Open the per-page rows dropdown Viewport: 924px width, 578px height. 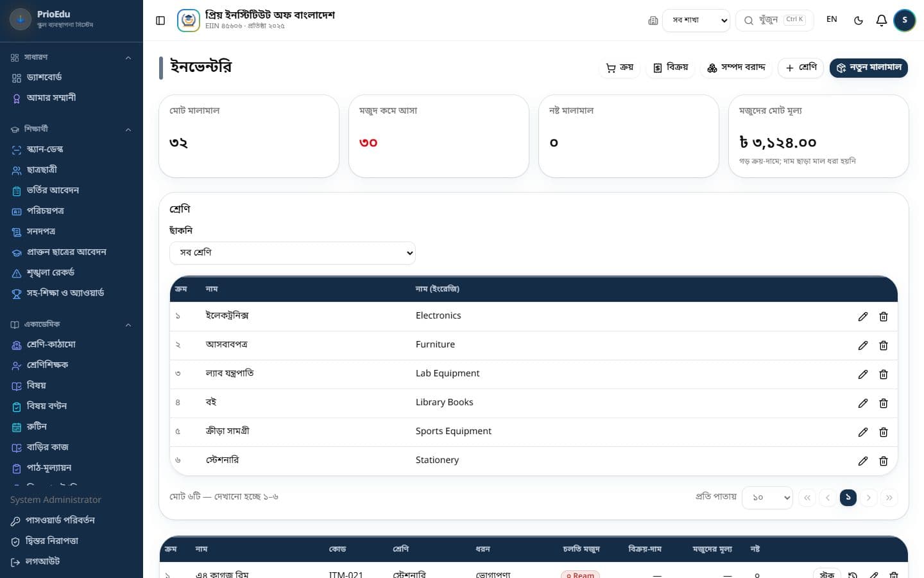click(767, 498)
